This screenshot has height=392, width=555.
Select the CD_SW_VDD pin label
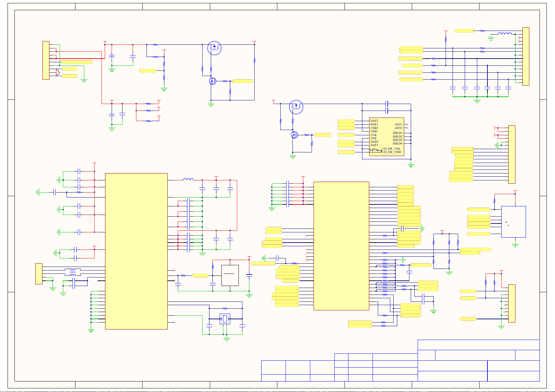coord(392,152)
